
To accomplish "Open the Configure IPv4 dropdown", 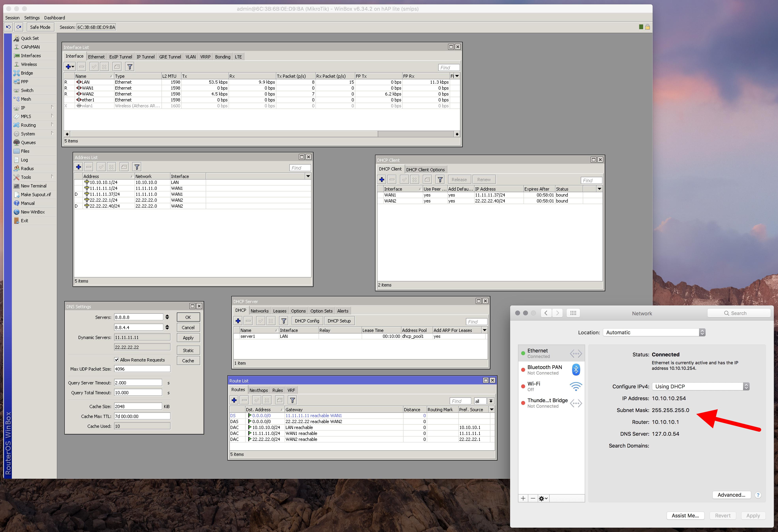I will tap(700, 386).
